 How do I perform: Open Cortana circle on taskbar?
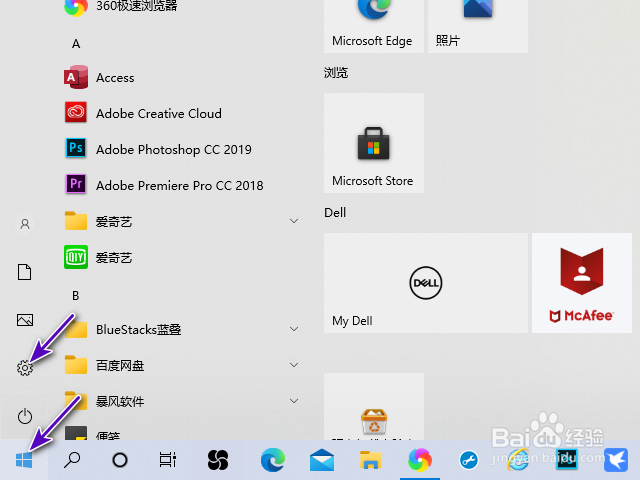120,460
